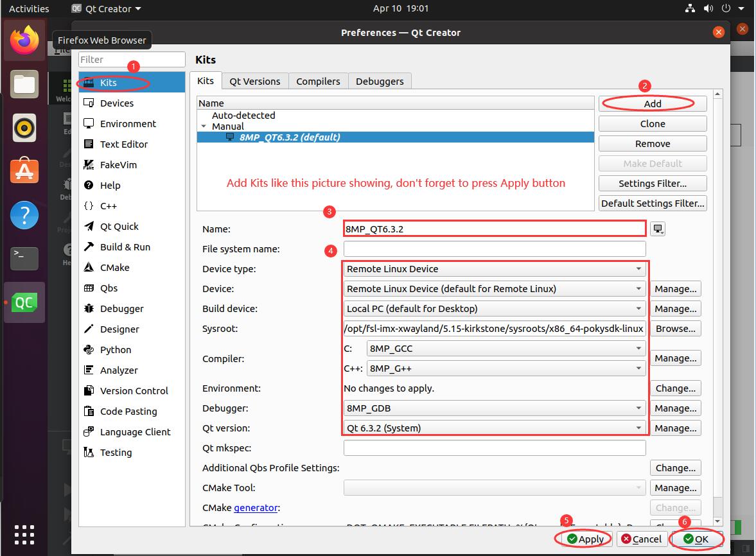
Task: Open the Debuggers tab
Action: [380, 82]
